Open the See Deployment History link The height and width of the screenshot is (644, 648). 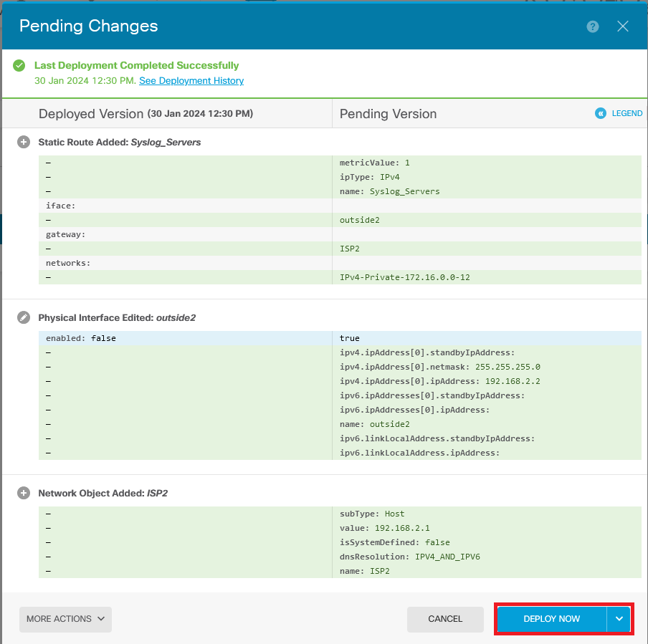(x=191, y=80)
